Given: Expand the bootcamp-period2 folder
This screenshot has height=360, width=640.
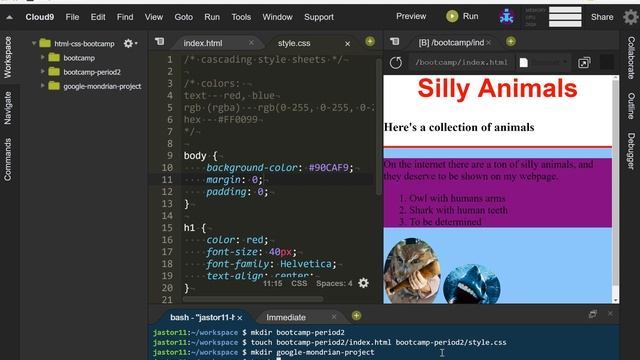Looking at the screenshot, I should pyautogui.click(x=42, y=71).
